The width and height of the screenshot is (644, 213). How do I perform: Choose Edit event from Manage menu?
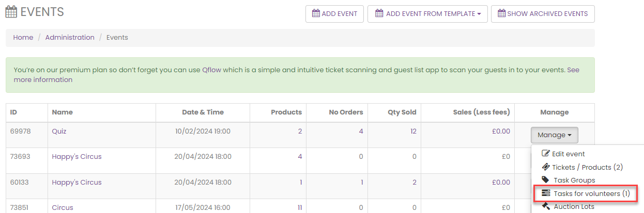pyautogui.click(x=568, y=154)
